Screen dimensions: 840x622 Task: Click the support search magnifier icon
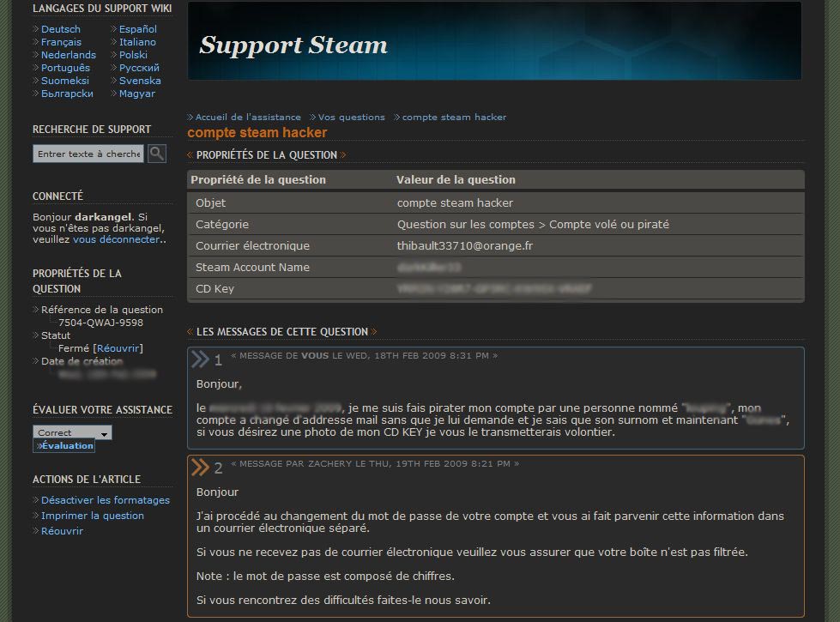tap(157, 154)
